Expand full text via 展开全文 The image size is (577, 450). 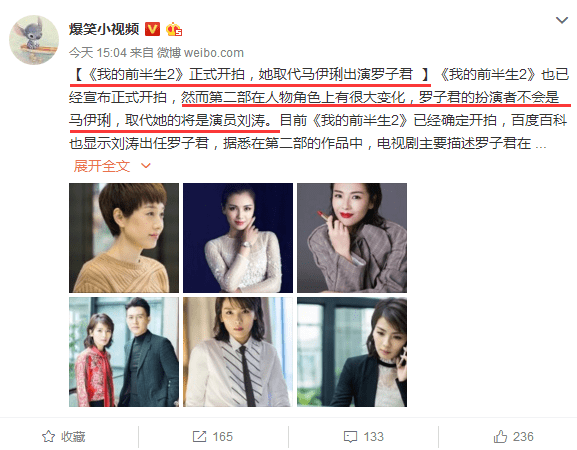[102, 166]
